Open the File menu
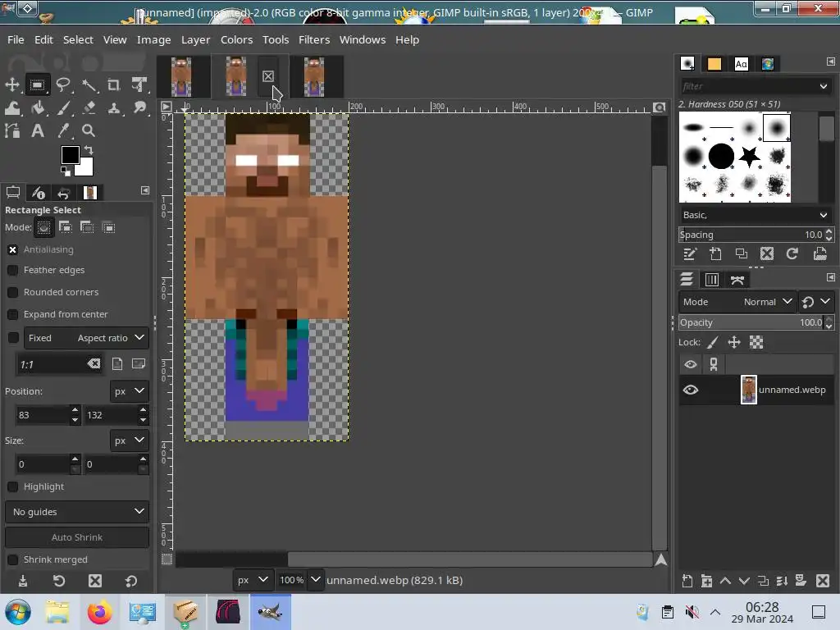This screenshot has height=630, width=840. [x=16, y=39]
